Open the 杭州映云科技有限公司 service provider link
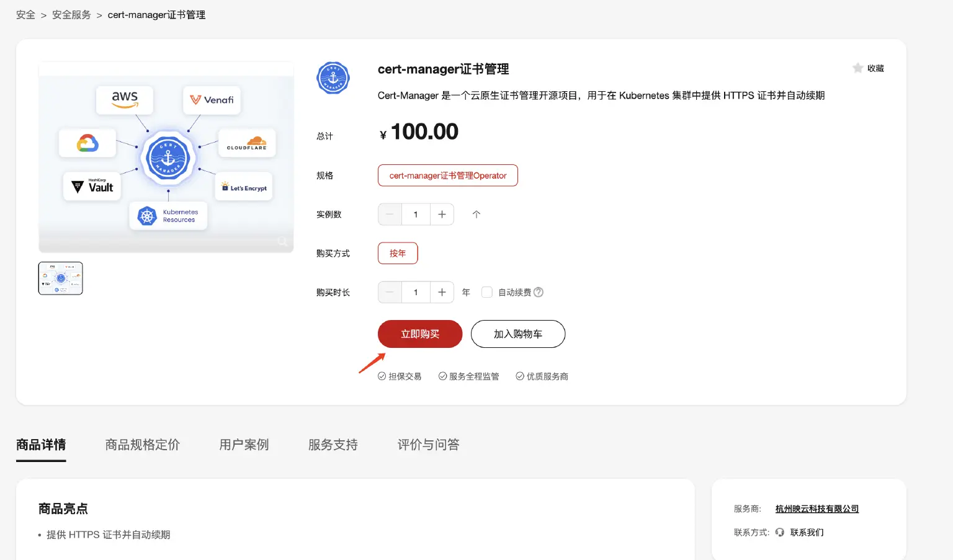The width and height of the screenshot is (953, 560). (816, 508)
